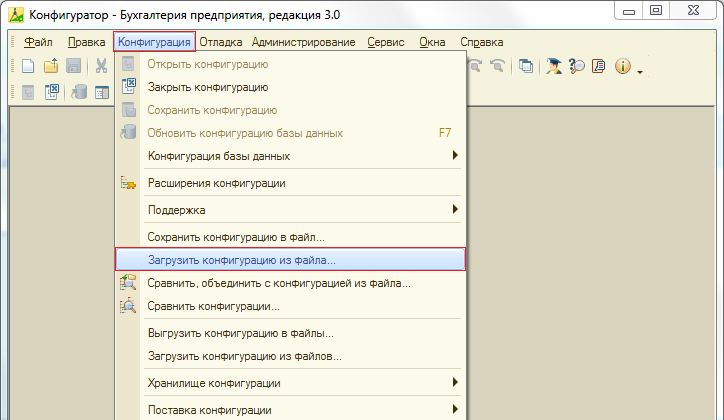
Task: Choose Загрузить конфигурацию из файла...
Action: coord(290,259)
